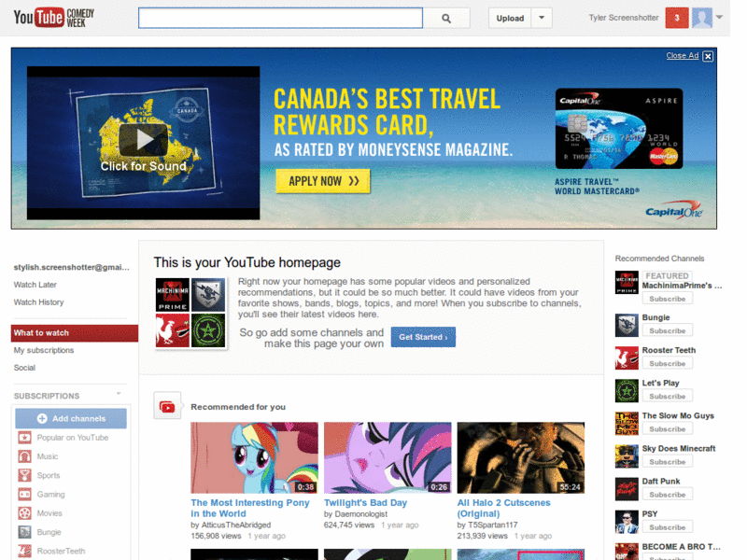This screenshot has width=747, height=560.
Task: Click the Rooster Teeth tile in homepage intro
Action: pos(173,330)
